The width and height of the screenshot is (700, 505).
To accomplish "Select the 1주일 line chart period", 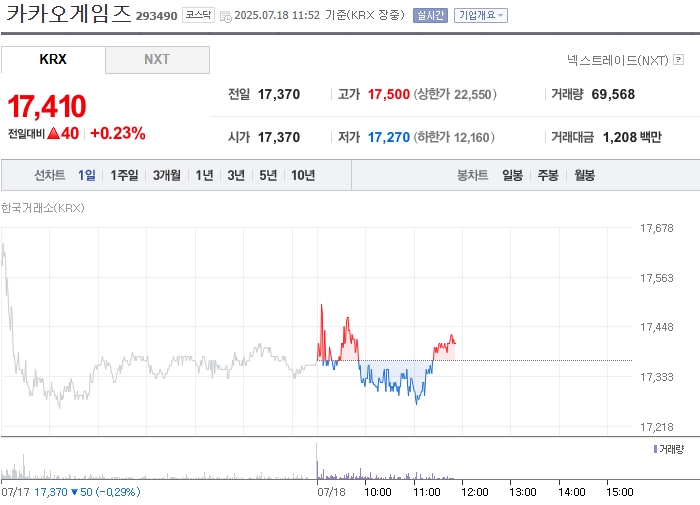I will (x=124, y=175).
